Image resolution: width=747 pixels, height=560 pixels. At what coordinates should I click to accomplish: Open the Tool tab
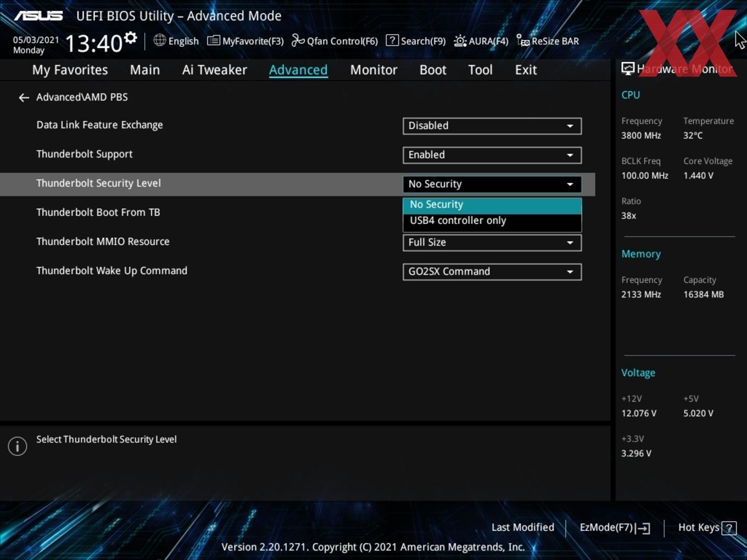click(x=480, y=70)
